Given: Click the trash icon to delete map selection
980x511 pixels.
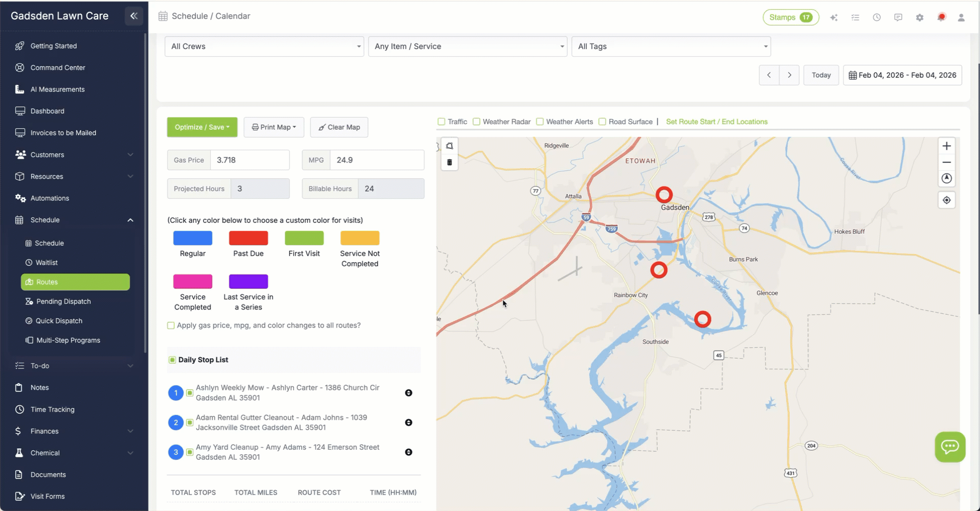Looking at the screenshot, I should 449,162.
